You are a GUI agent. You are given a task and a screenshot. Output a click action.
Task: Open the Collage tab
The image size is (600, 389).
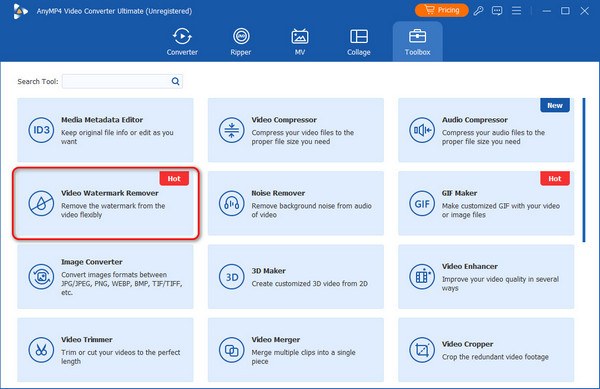[359, 42]
